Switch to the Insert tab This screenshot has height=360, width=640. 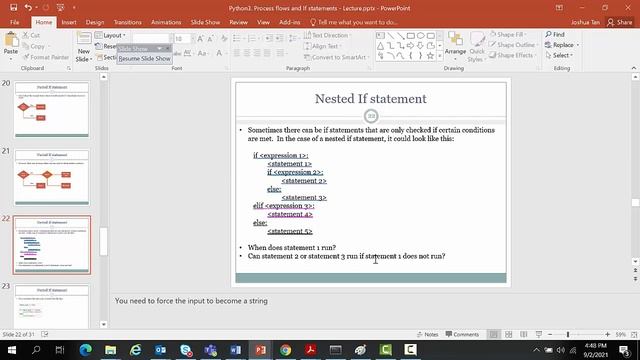click(x=69, y=22)
